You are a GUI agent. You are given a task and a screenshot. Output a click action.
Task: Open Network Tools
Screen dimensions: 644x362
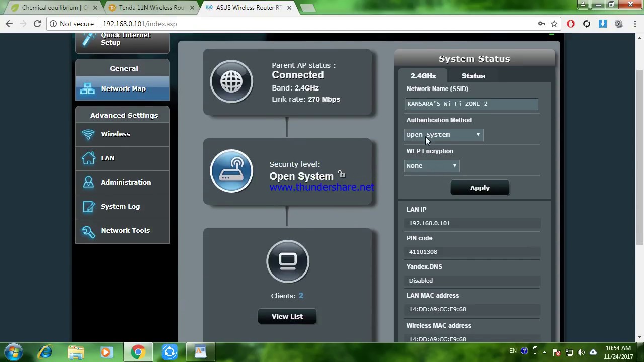coord(122,231)
